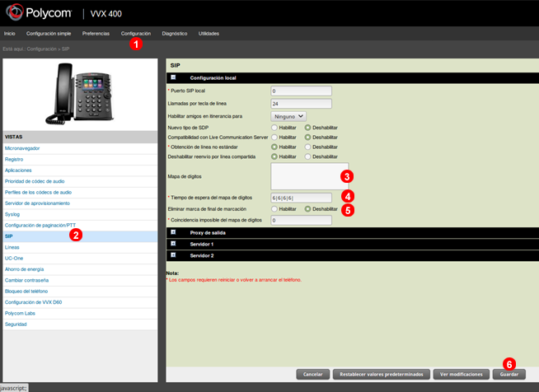Viewport: 539px width, 392px height.
Task: Open Configuración de VVX D60 page
Action: (x=80, y=302)
